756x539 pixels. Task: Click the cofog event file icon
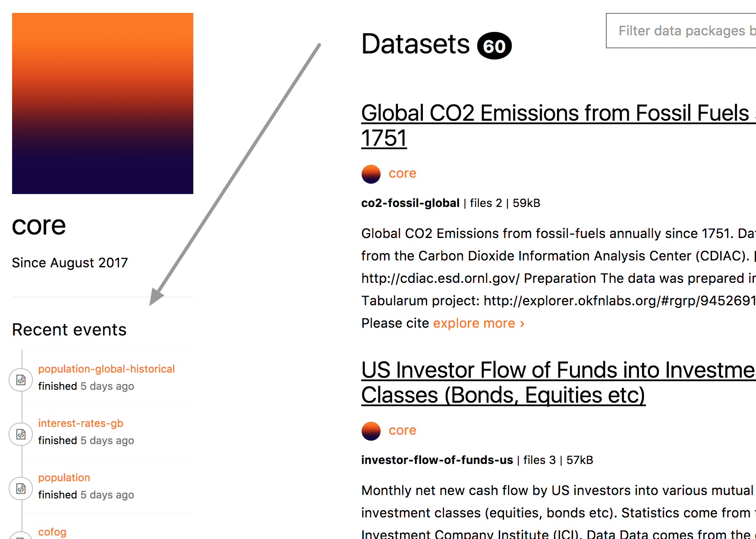(21, 536)
